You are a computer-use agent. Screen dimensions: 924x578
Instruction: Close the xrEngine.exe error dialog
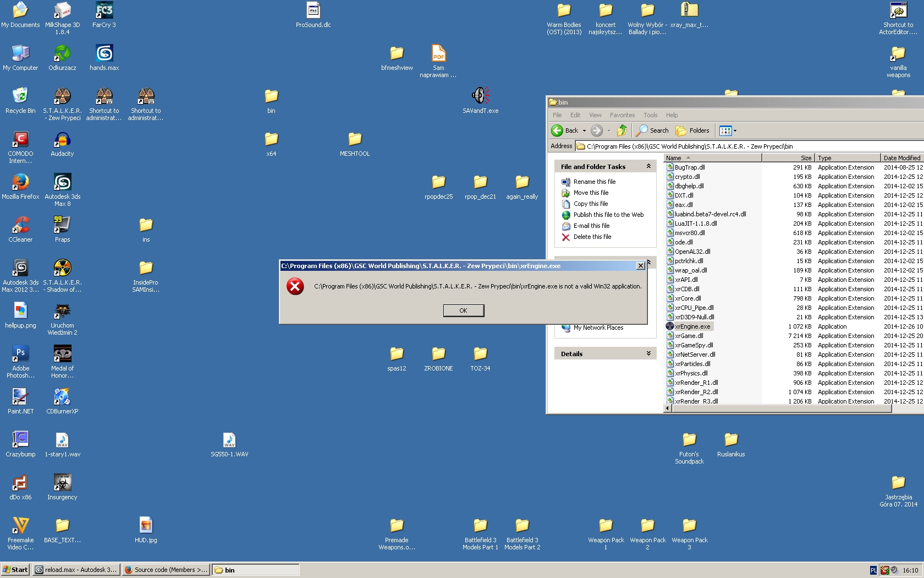click(640, 266)
